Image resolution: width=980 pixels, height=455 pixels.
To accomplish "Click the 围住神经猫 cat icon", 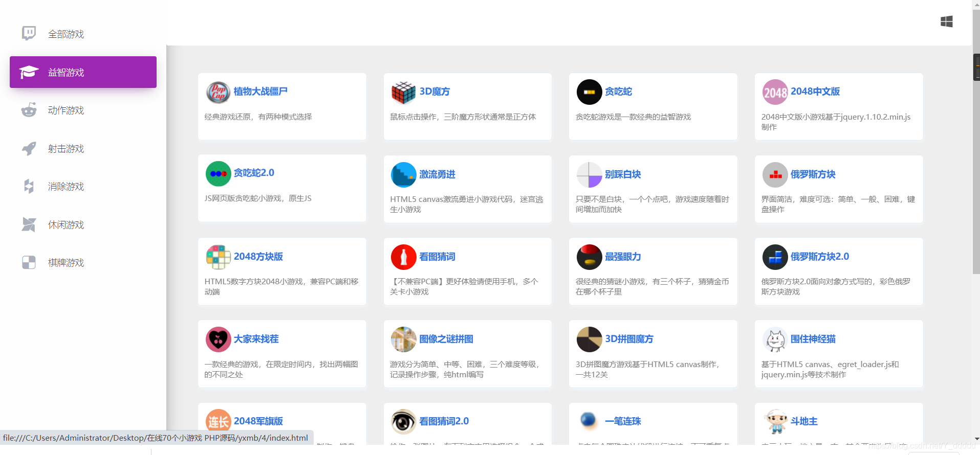I will point(775,339).
